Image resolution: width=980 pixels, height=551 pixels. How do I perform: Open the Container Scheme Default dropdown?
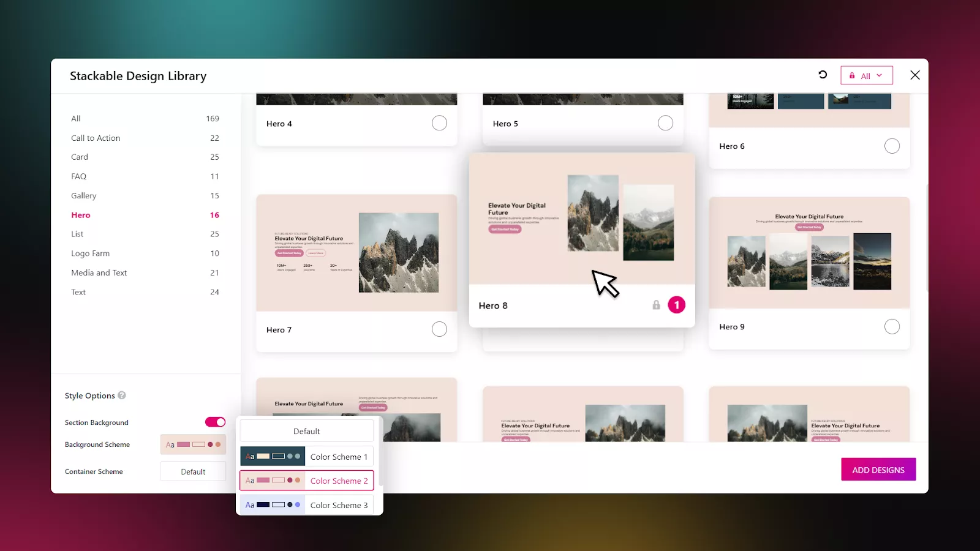[x=193, y=471]
